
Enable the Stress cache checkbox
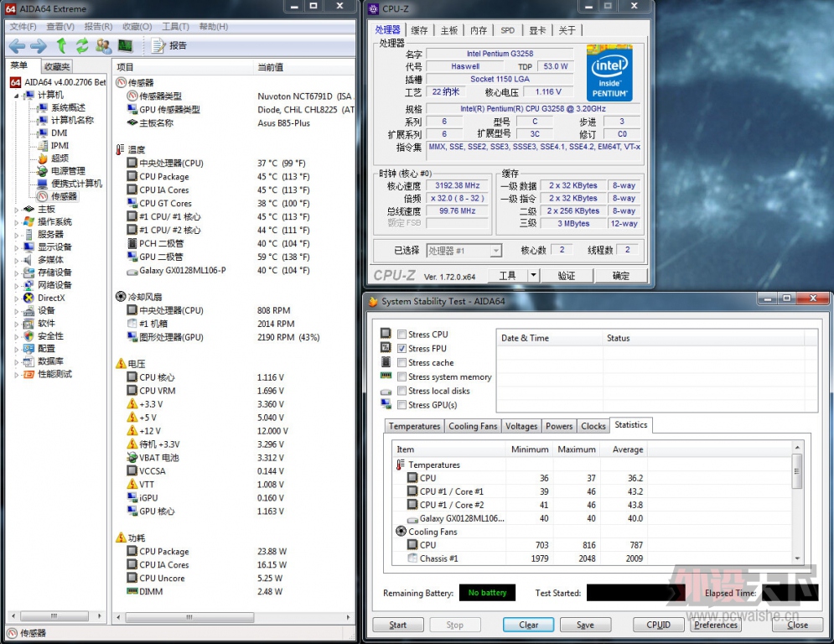coord(402,362)
